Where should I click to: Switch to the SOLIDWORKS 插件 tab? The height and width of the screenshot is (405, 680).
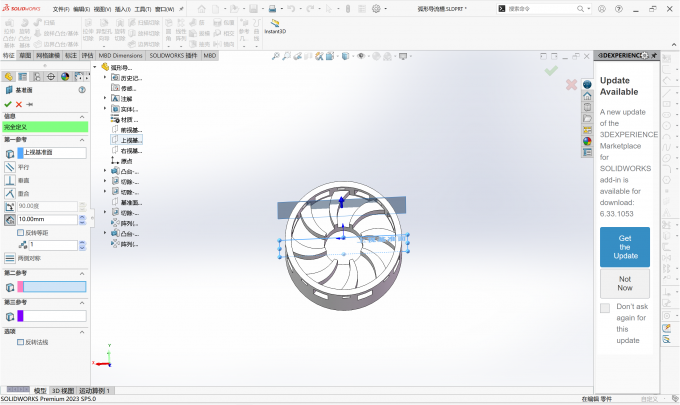173,56
